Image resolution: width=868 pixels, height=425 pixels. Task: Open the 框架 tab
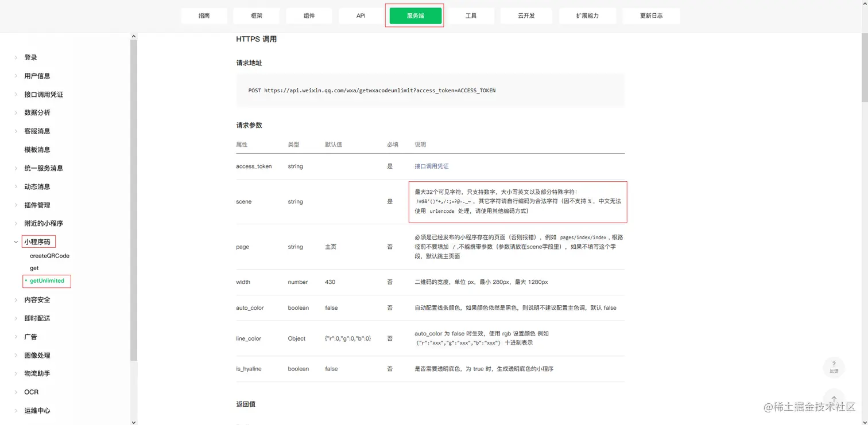coord(257,16)
